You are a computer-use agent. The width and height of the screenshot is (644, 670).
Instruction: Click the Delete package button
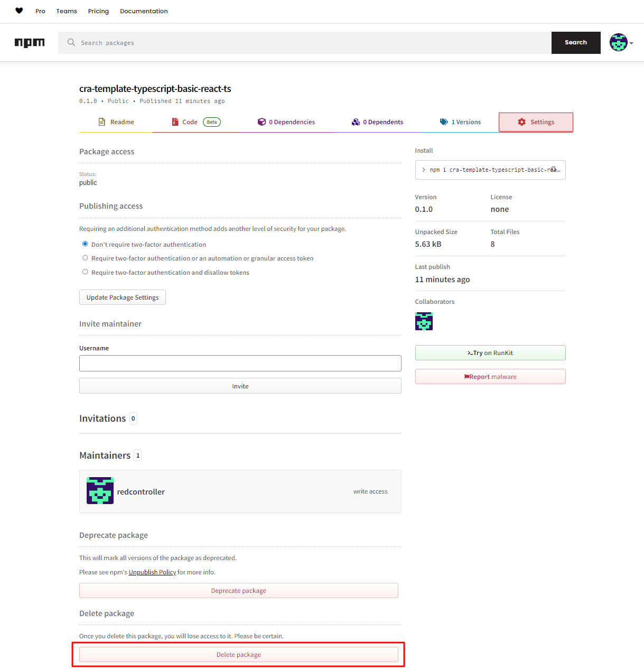point(239,655)
